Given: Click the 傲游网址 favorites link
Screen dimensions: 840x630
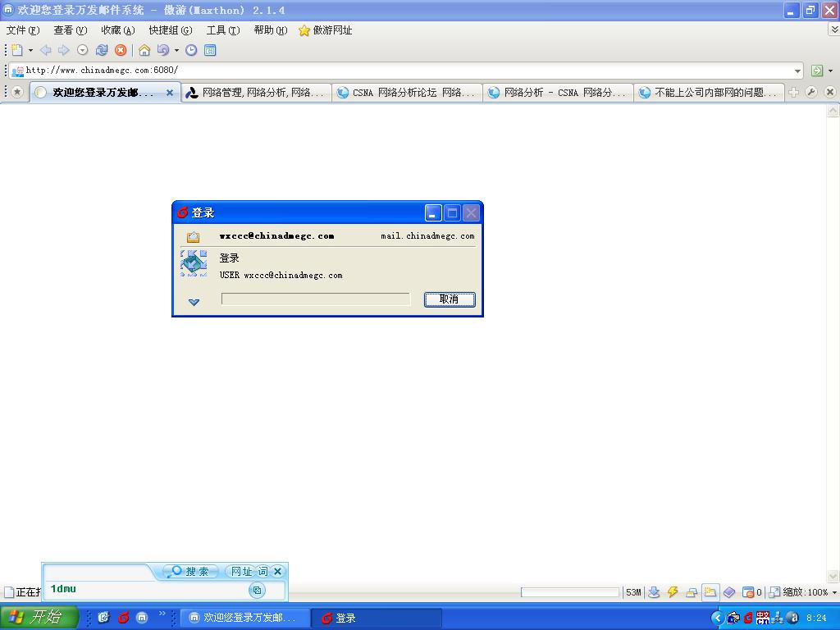Looking at the screenshot, I should [x=326, y=30].
